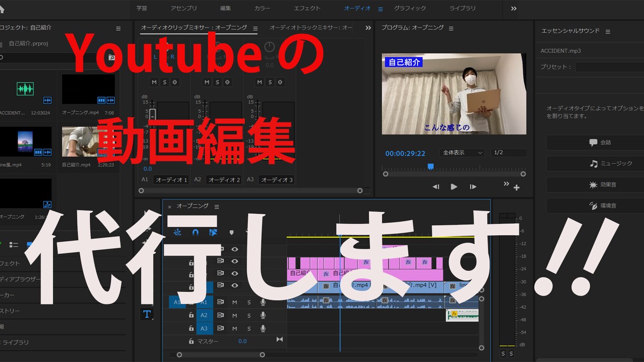644x362 pixels.
Task: Switch to the グラフィック workspace
Action: (x=410, y=8)
